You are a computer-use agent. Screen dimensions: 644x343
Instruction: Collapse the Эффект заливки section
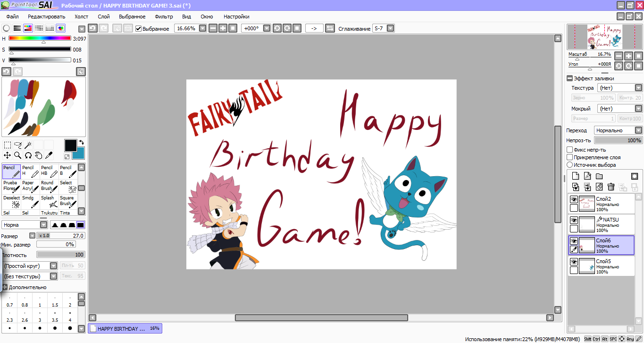click(x=570, y=78)
